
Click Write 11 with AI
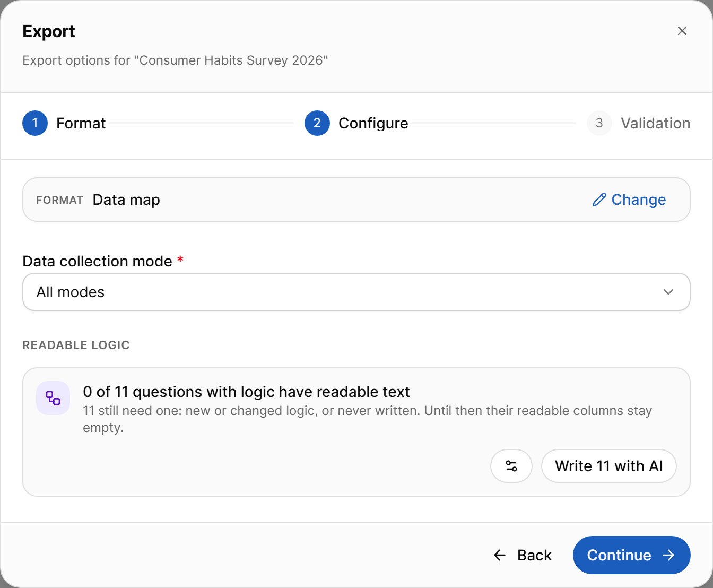(x=609, y=466)
